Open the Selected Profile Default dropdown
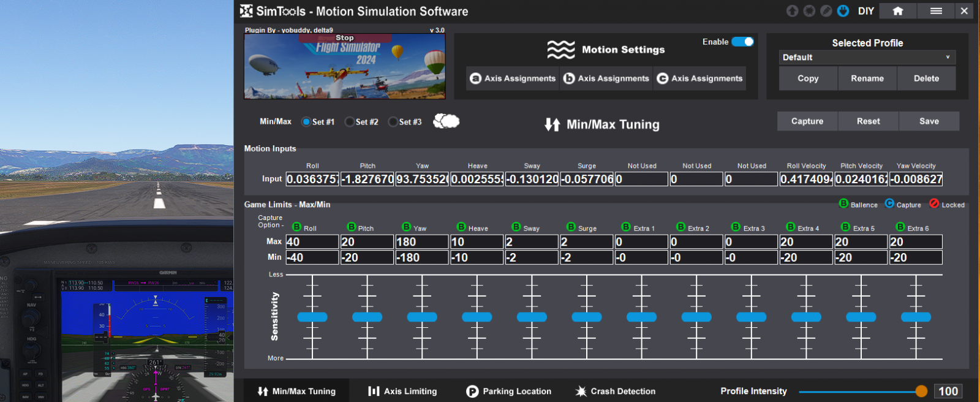 click(867, 58)
